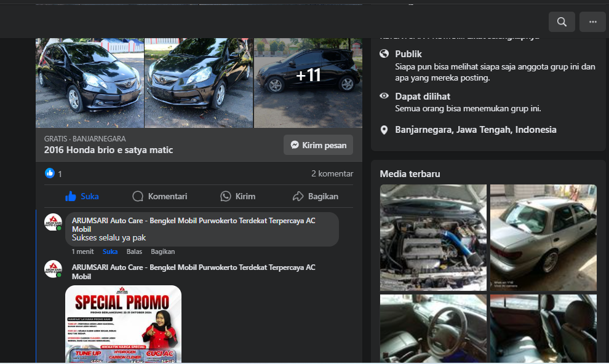Click the 'Sukses selalu ya pak' comment text
The width and height of the screenshot is (609, 364).
coord(109,237)
